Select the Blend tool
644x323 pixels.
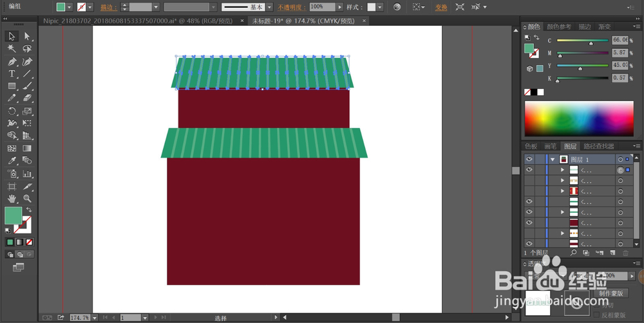click(x=27, y=160)
